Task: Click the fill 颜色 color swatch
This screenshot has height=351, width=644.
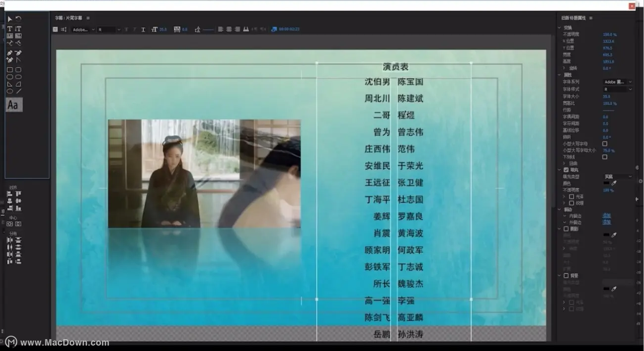Action: coord(606,183)
